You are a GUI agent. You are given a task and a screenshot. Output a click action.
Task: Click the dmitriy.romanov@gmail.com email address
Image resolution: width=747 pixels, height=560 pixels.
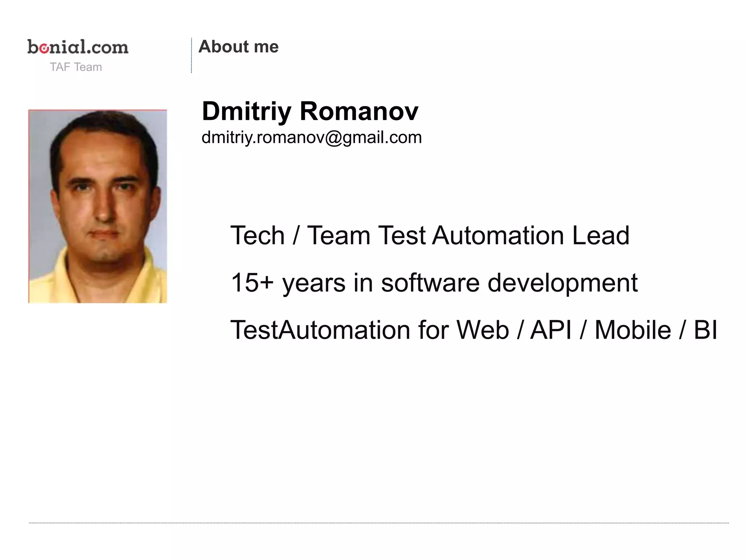coord(311,137)
